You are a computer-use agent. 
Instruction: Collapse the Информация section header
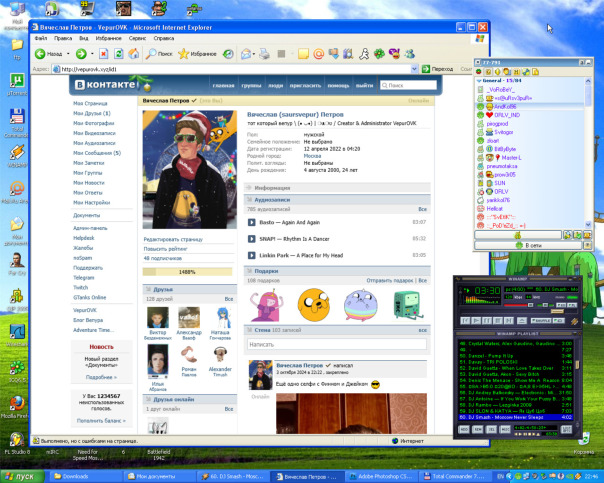[x=337, y=188]
